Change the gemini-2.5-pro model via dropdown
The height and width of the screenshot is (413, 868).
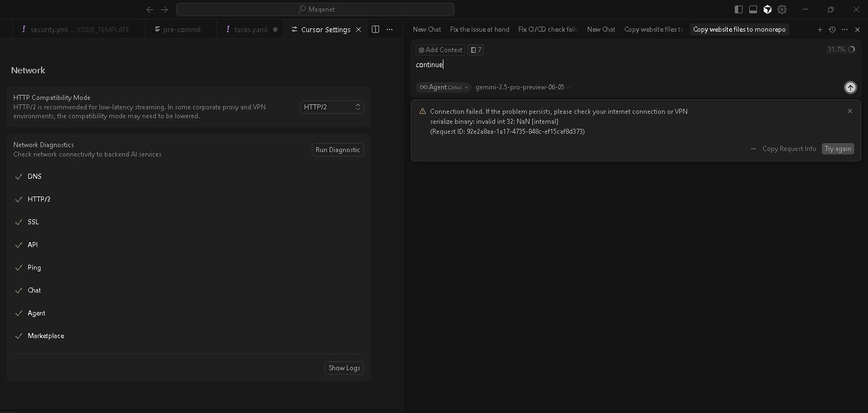click(x=522, y=87)
